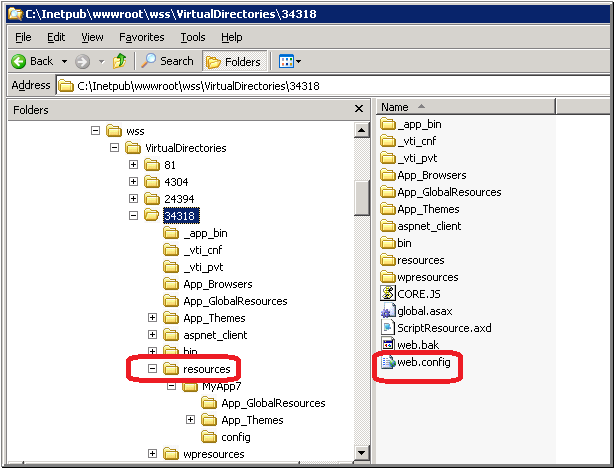Image resolution: width=614 pixels, height=468 pixels.
Task: Collapse the resources tree node
Action: tap(152, 369)
